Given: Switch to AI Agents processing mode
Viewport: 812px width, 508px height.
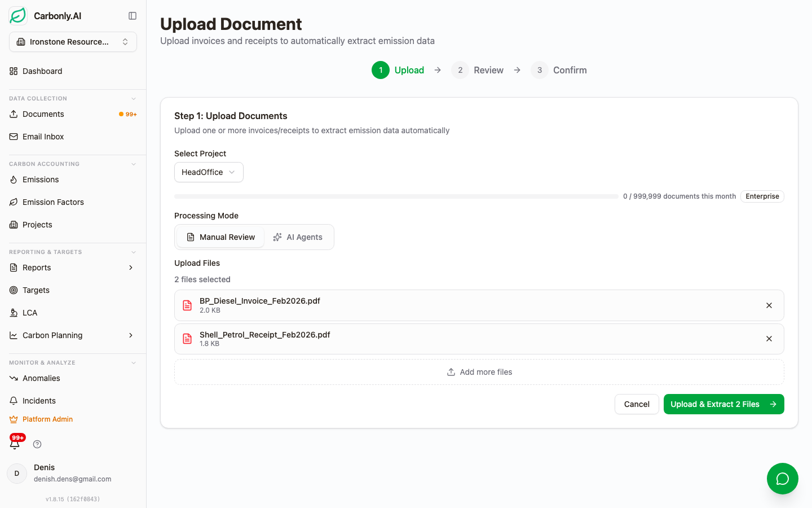Looking at the screenshot, I should point(298,237).
